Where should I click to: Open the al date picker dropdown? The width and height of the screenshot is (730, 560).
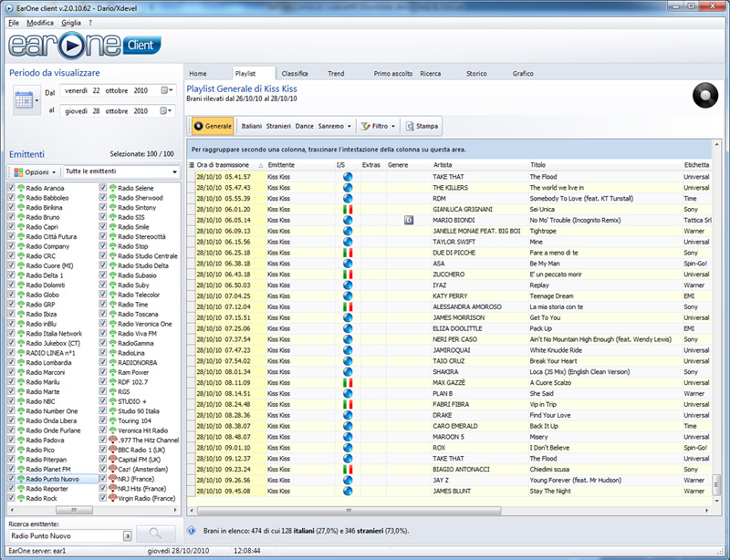click(x=167, y=110)
